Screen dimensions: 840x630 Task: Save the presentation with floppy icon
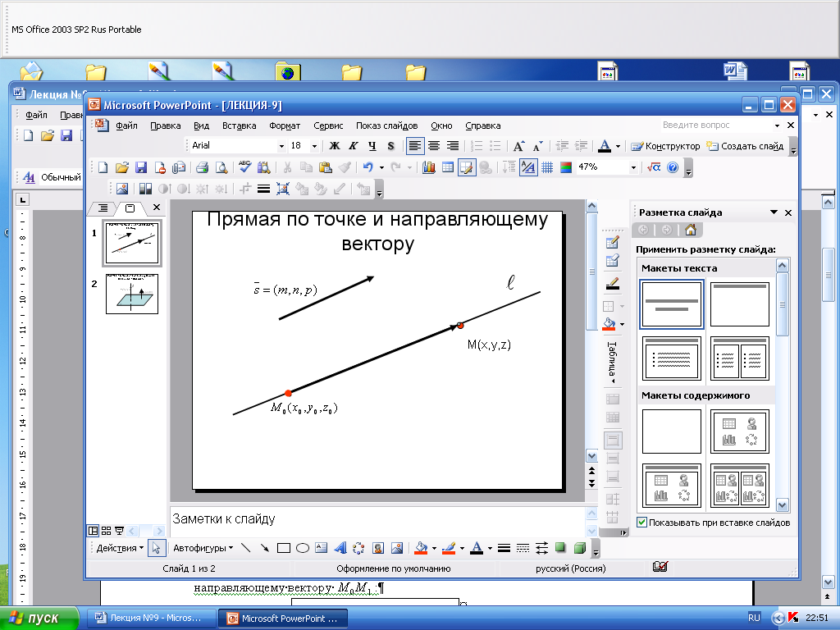(141, 167)
